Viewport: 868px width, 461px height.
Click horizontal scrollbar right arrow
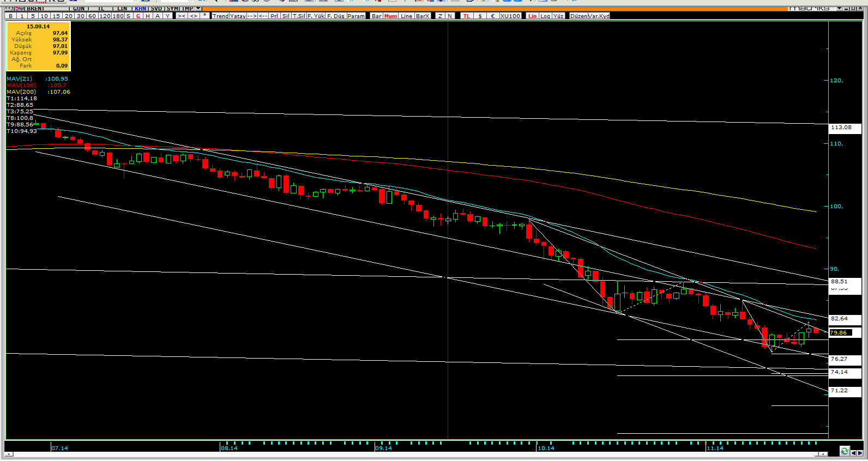pos(823,454)
